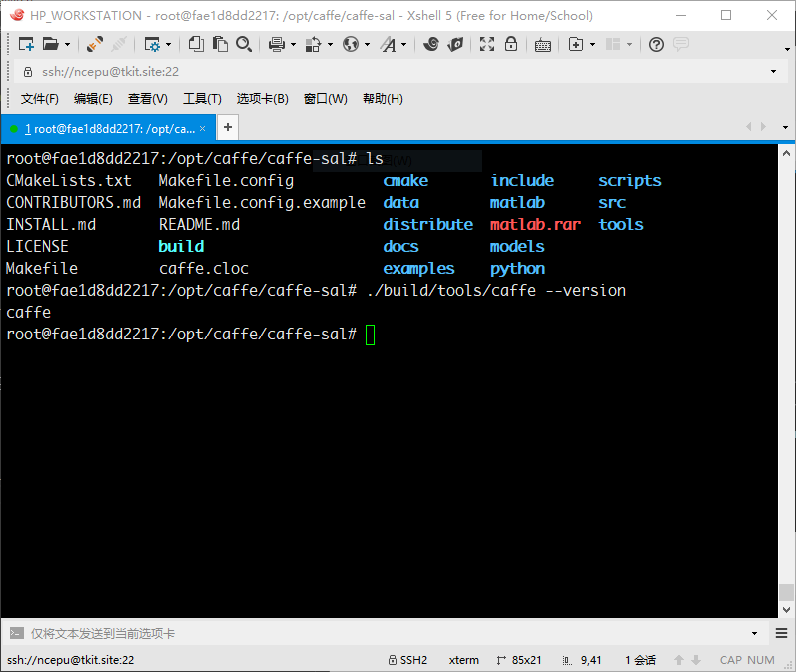Open the 帮助(H) menu

(383, 99)
